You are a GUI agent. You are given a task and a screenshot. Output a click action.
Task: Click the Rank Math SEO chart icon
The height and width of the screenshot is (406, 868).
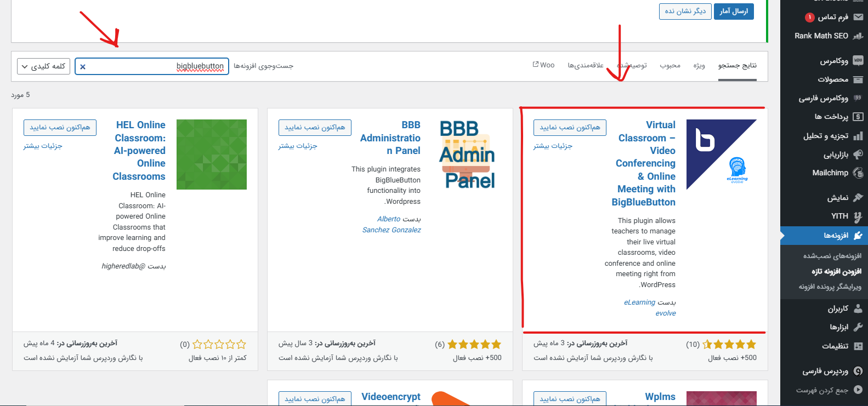tap(858, 36)
